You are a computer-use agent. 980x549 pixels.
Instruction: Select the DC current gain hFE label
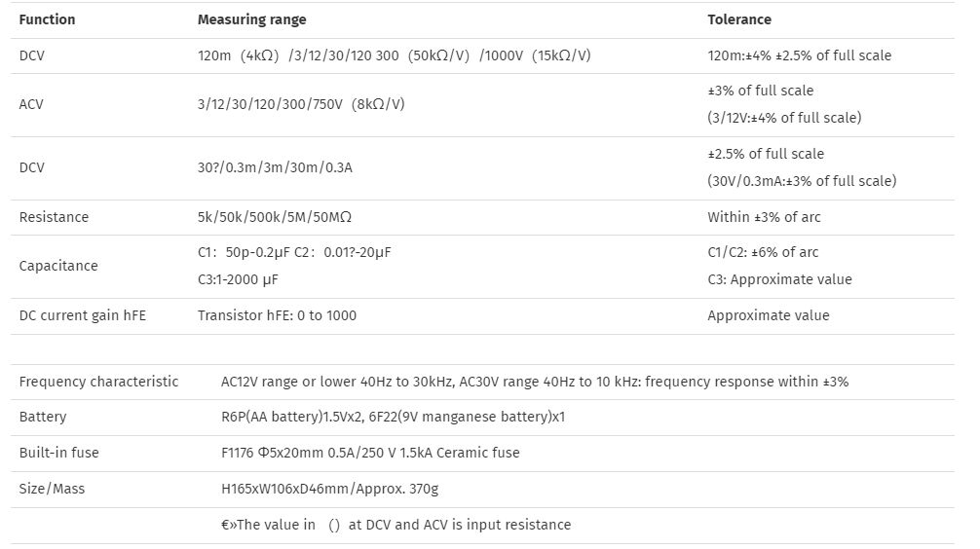(83, 315)
